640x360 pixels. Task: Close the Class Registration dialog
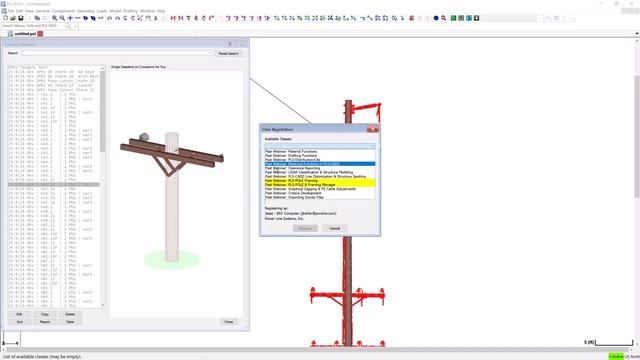372,129
